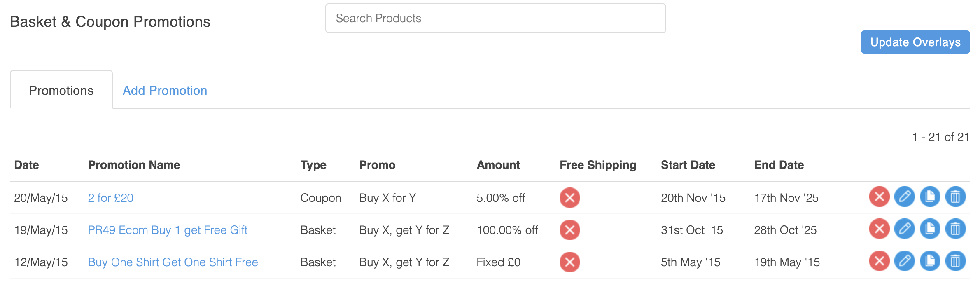980x281 pixels.
Task: Click red disable icon for 2 for £20
Action: tap(879, 197)
